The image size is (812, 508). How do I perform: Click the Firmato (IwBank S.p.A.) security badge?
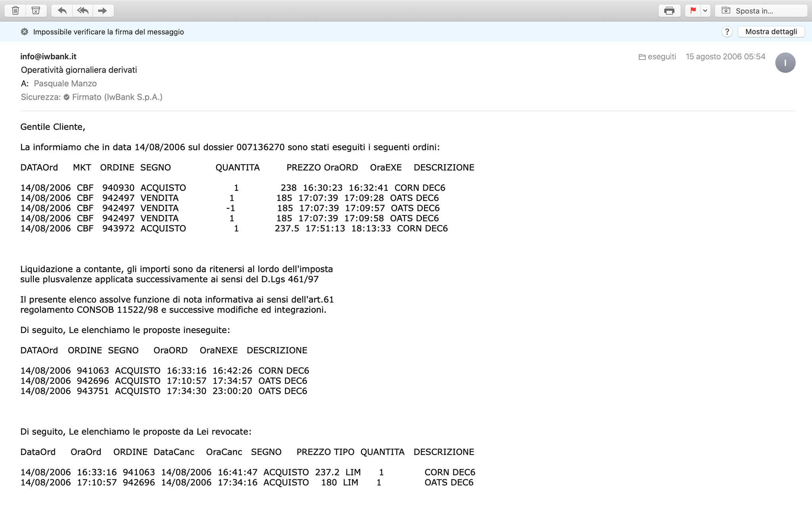coord(113,97)
